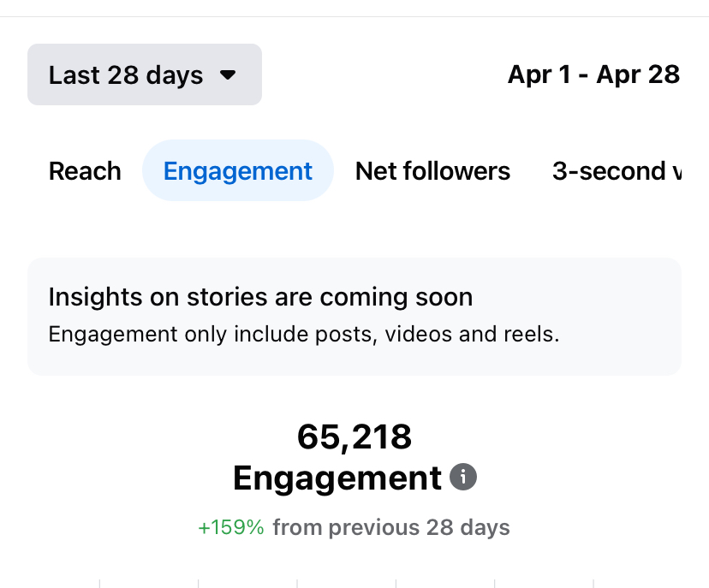709x588 pixels.
Task: Click the dash between Apr 1 and Apr 28
Action: tap(583, 75)
